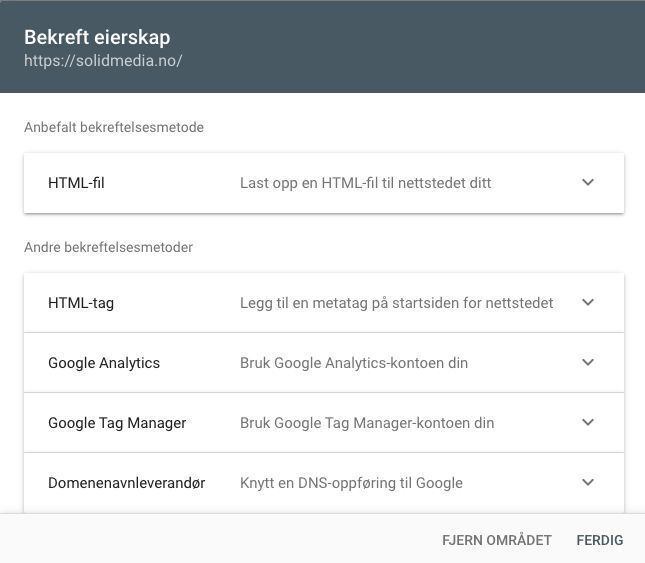Viewport: 645px width, 563px height.
Task: Click the FERDIG button
Action: (x=599, y=540)
